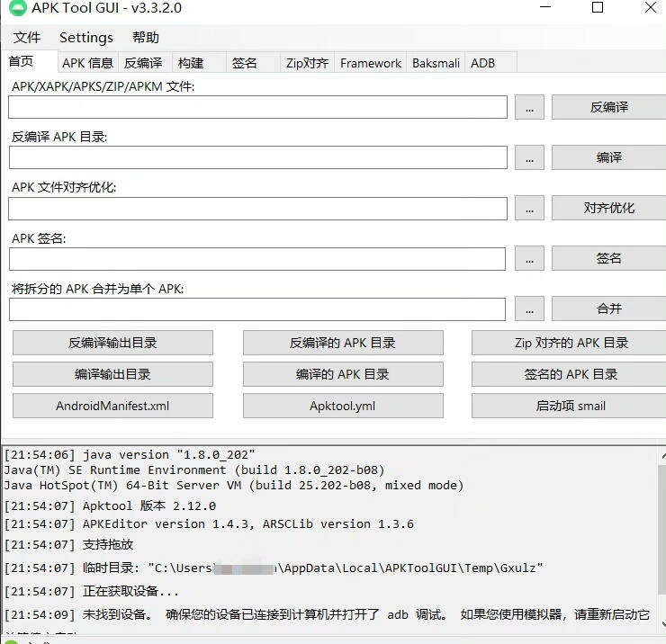
Task: Switch to the ADB tab
Action: [490, 63]
